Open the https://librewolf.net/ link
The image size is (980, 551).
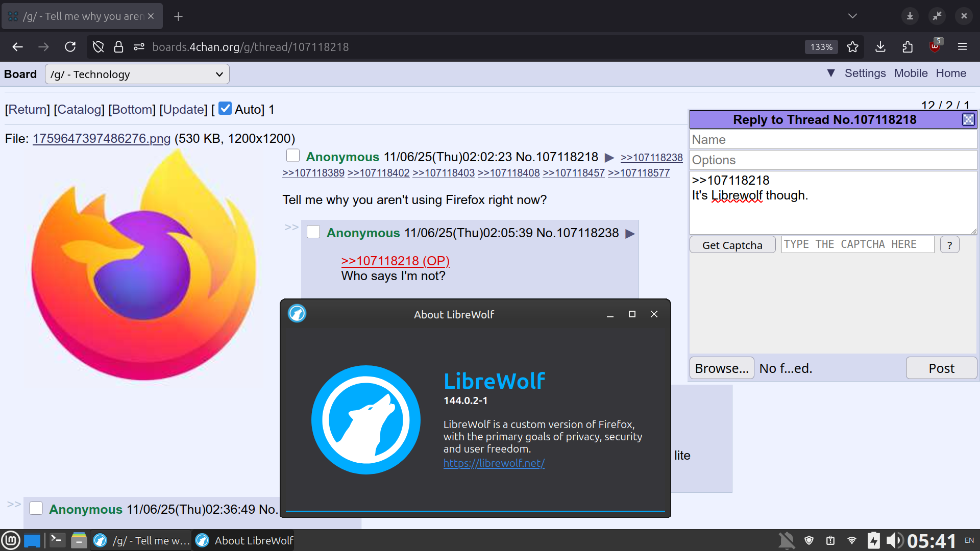(494, 463)
